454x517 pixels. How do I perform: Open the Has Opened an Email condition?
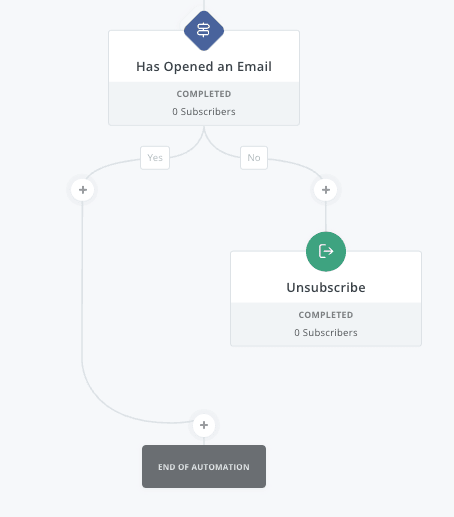coord(204,78)
